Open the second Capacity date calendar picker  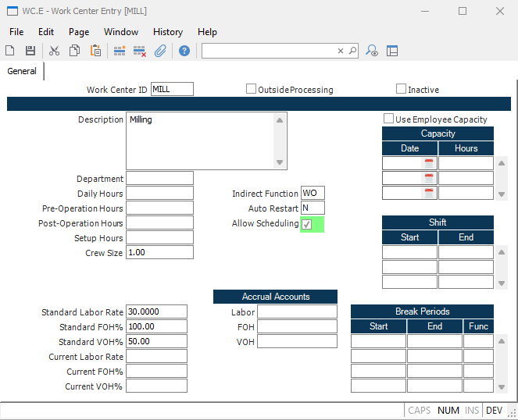click(x=428, y=178)
